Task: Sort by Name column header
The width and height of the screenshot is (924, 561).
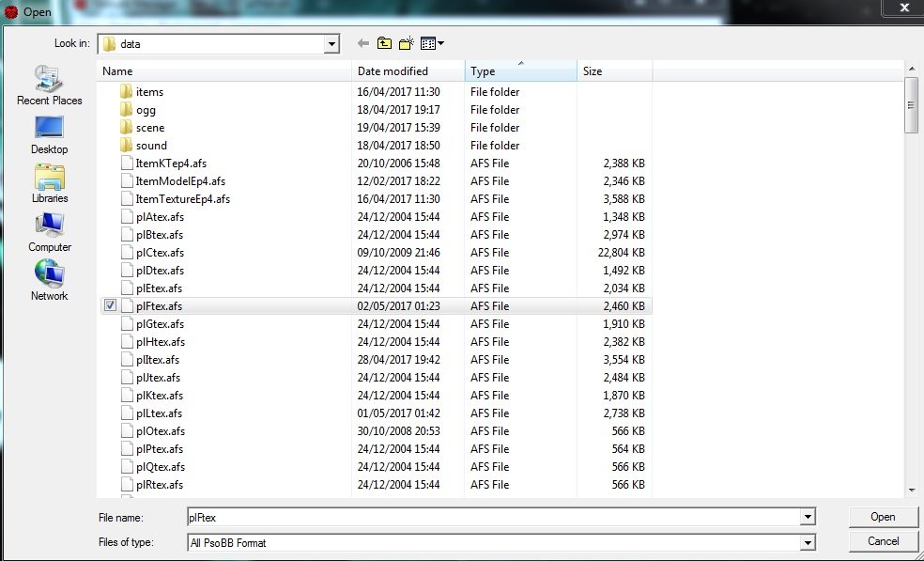Action: point(223,70)
